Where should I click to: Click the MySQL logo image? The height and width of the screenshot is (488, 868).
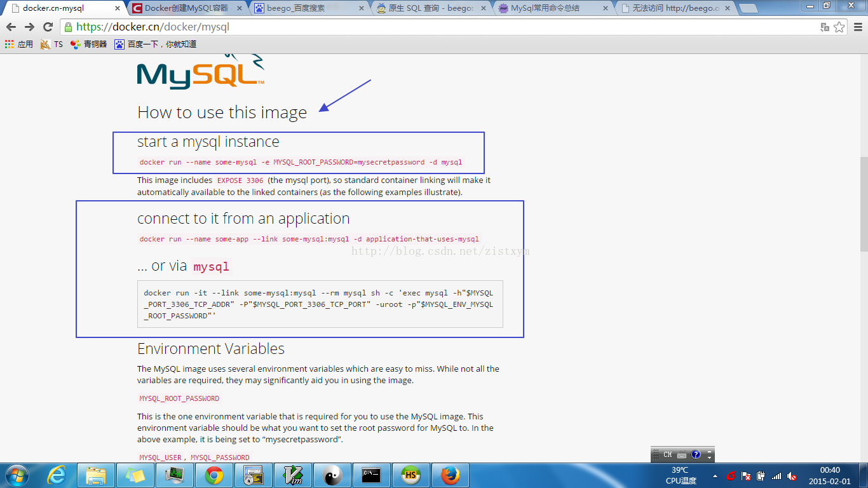pos(200,71)
